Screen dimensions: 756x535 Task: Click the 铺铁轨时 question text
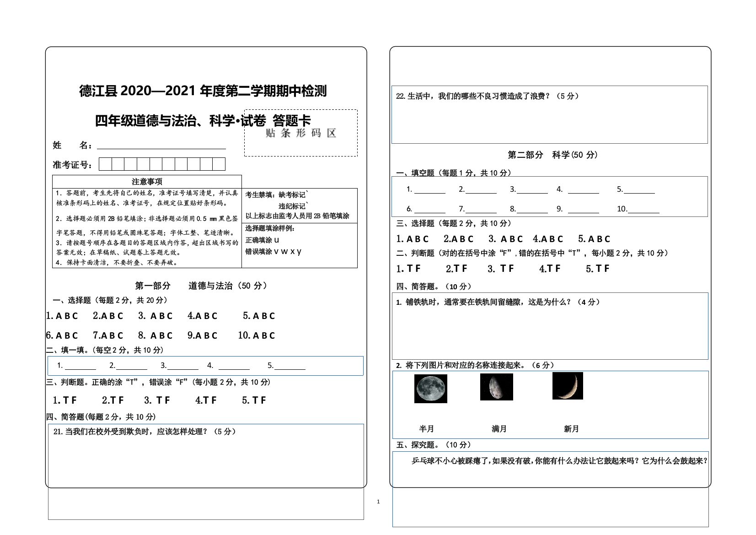click(x=498, y=302)
